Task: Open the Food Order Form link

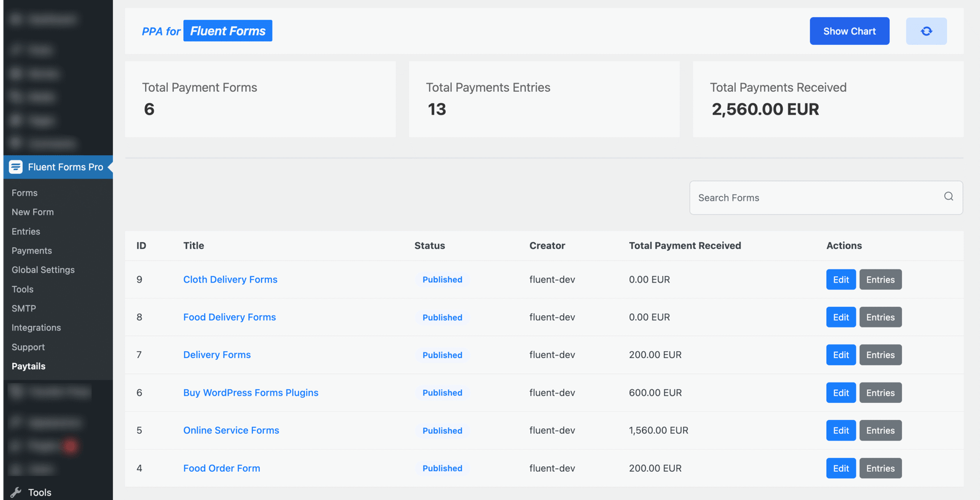Action: click(222, 468)
